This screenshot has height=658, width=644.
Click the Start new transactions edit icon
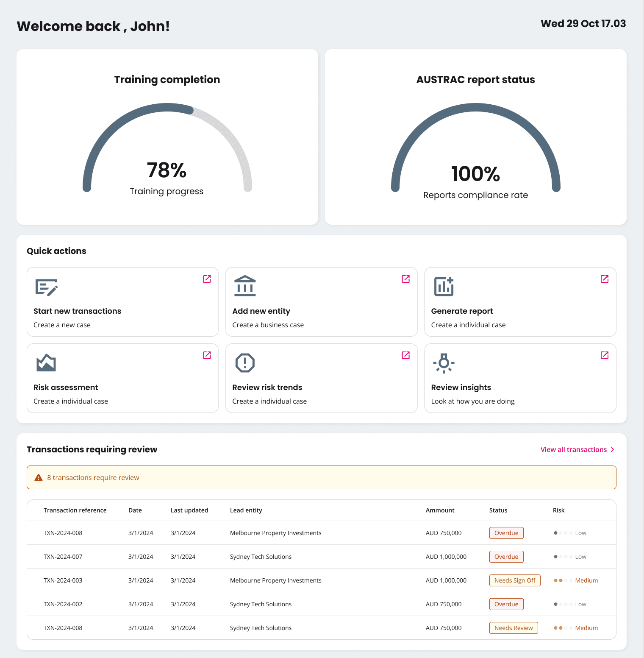[46, 287]
